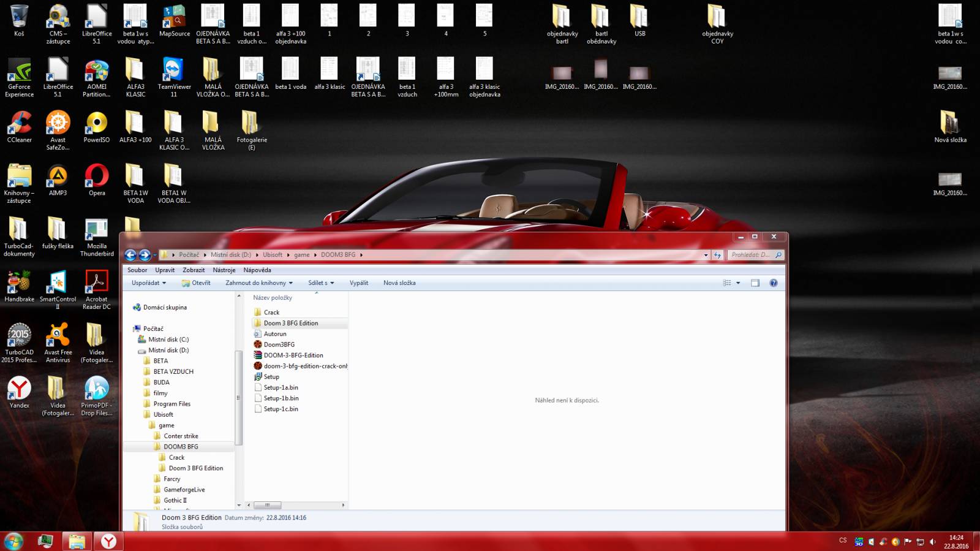Open Avast Free Antivirus desktop icon
The height and width of the screenshot is (551, 980).
point(58,343)
